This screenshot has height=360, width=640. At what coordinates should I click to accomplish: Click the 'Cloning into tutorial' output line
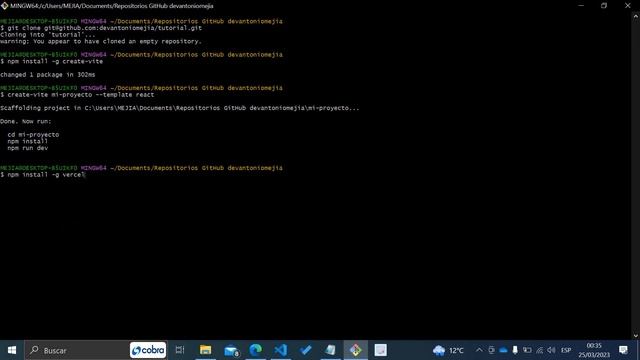click(47, 35)
